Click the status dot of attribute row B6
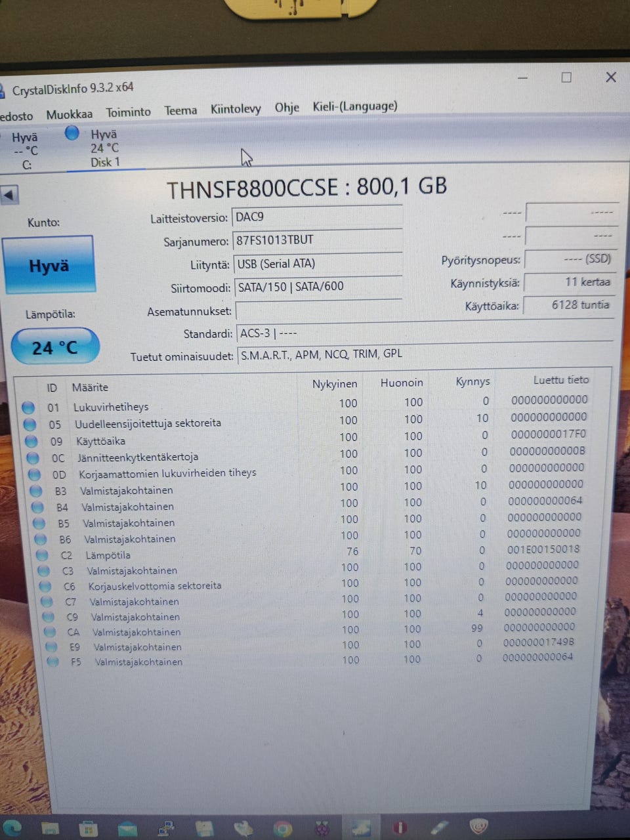 click(x=40, y=539)
